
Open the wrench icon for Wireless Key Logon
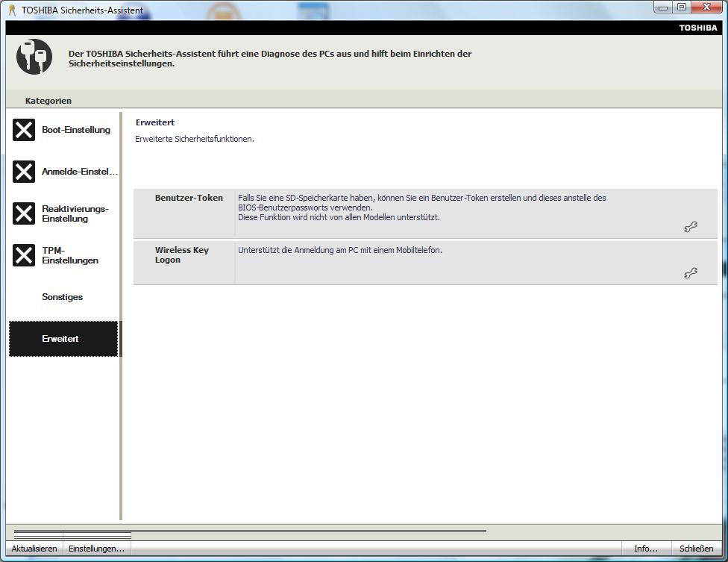(x=691, y=273)
